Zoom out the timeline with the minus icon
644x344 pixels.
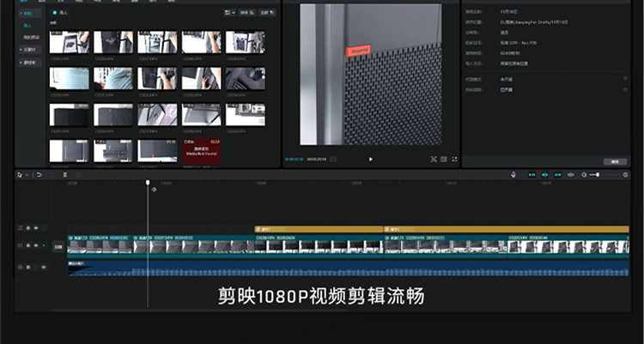point(584,175)
